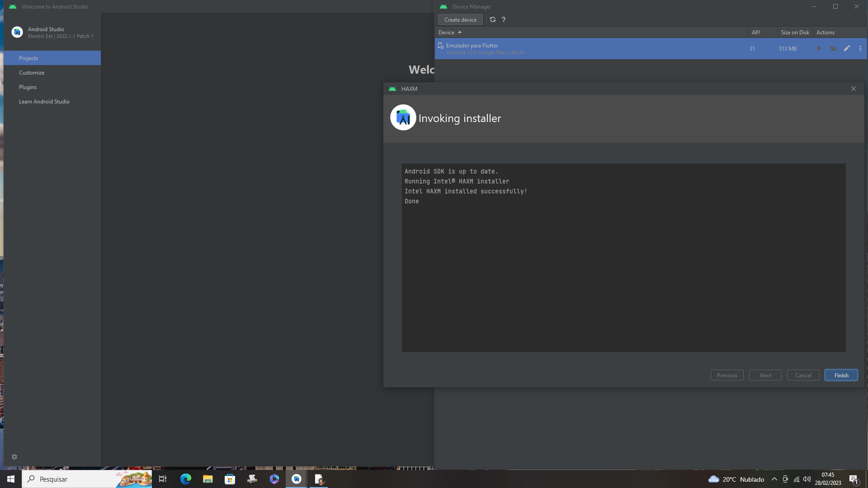
Task: Click Android Studio logo in sidebar
Action: pyautogui.click(x=17, y=32)
